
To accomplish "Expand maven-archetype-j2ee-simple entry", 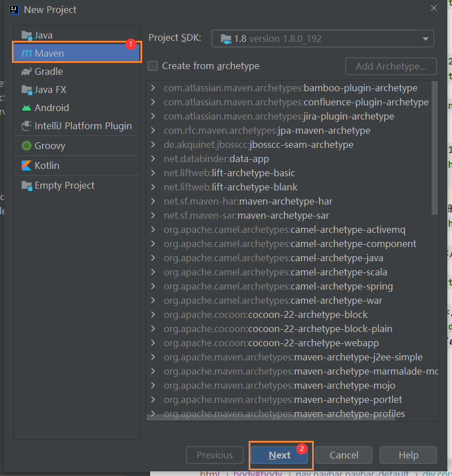I will pos(153,358).
